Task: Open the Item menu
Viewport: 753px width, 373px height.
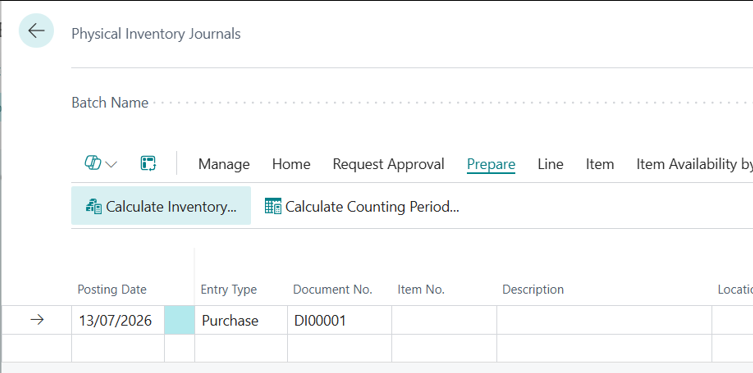Action: (x=599, y=164)
